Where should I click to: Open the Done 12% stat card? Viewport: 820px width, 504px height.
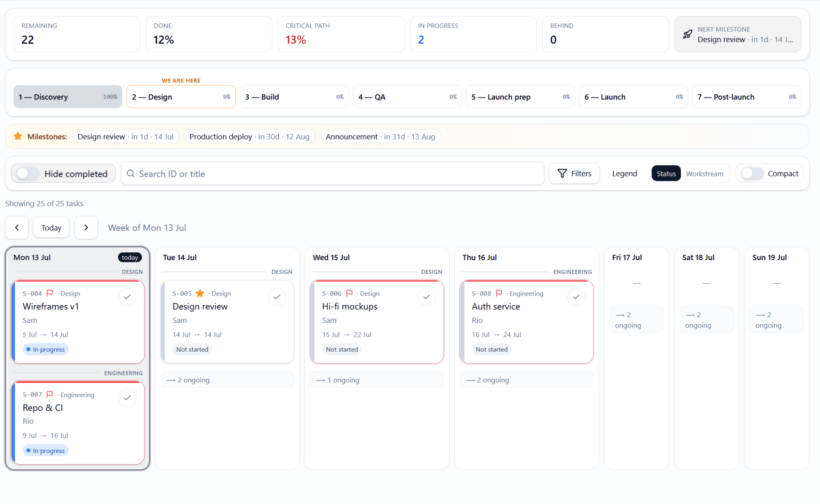(x=209, y=34)
